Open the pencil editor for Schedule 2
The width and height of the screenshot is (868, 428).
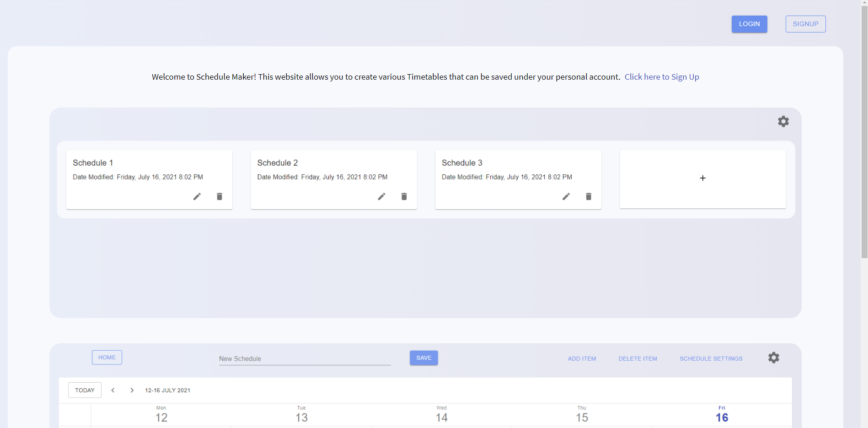pos(382,196)
